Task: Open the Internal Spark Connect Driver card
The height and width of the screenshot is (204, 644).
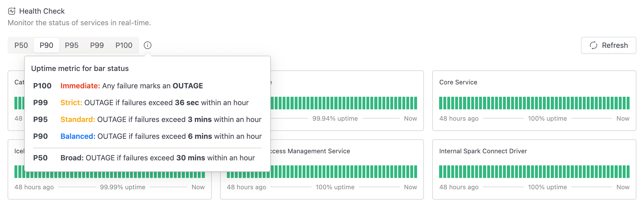Action: pos(483,151)
